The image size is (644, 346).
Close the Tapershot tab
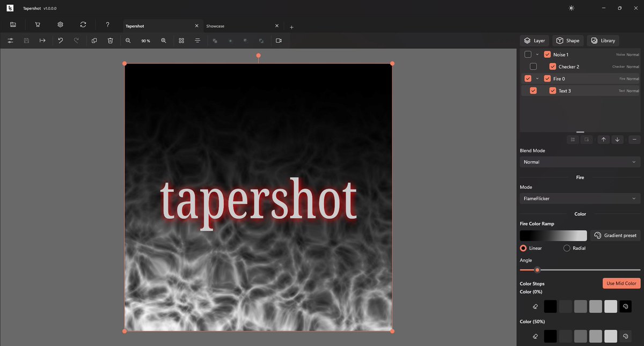197,26
